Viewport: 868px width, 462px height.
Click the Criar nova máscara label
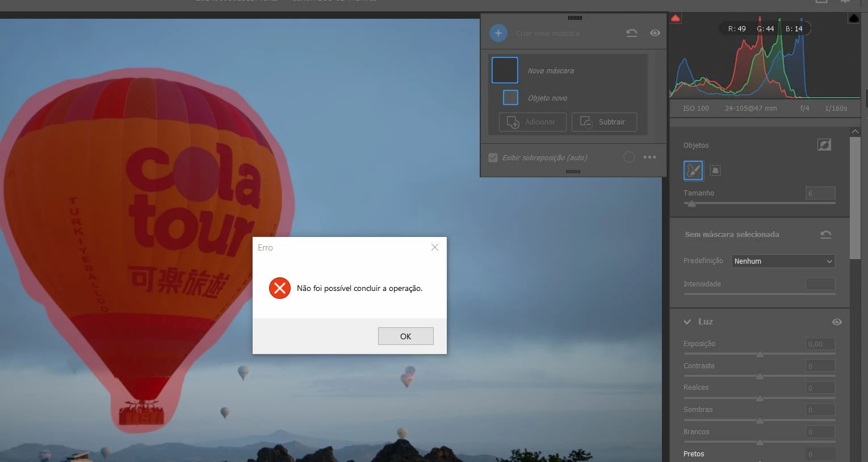[x=548, y=34]
